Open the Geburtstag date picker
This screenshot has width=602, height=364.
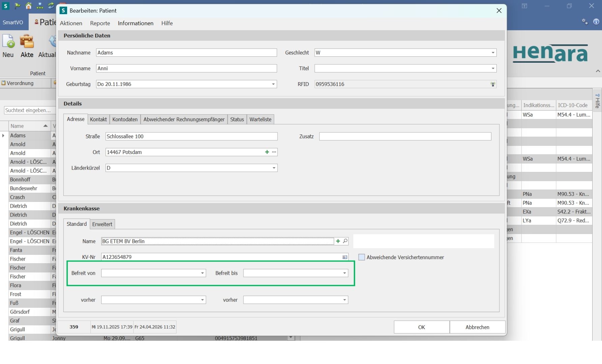[274, 84]
